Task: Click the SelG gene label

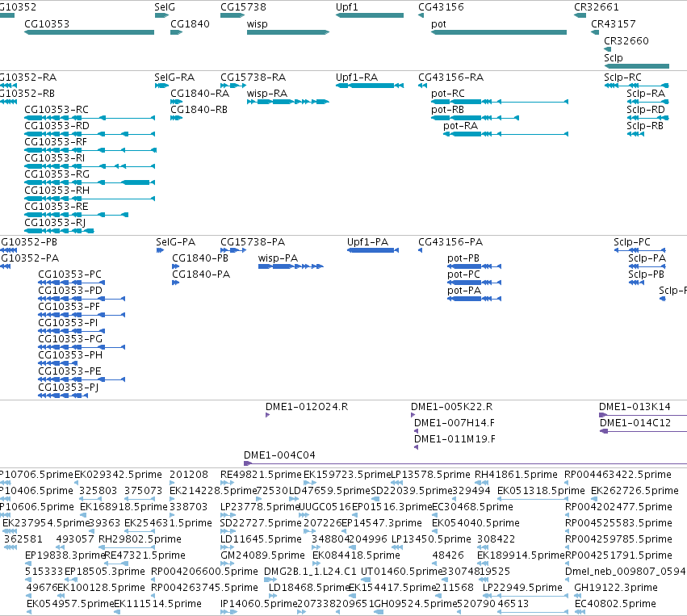Action: point(165,7)
